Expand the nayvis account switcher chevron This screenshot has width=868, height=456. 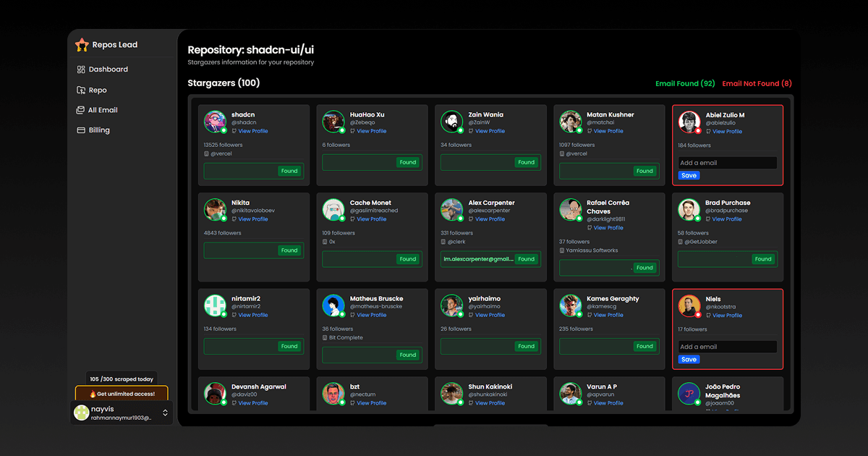coord(165,413)
